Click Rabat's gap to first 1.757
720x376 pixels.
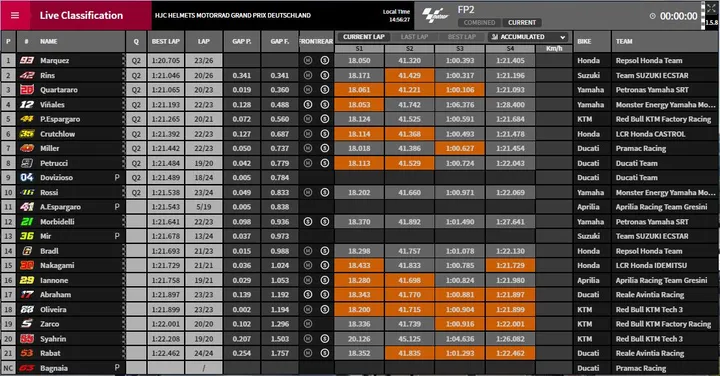coord(280,353)
